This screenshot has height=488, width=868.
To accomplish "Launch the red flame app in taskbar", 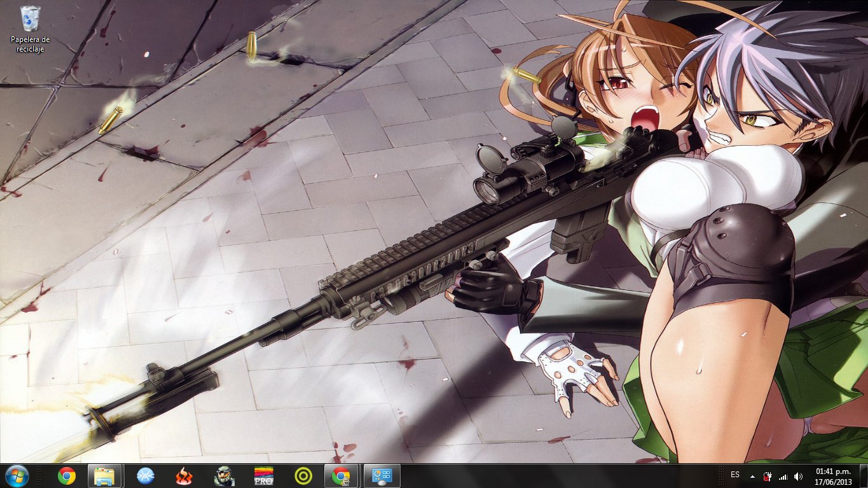I will (184, 476).
